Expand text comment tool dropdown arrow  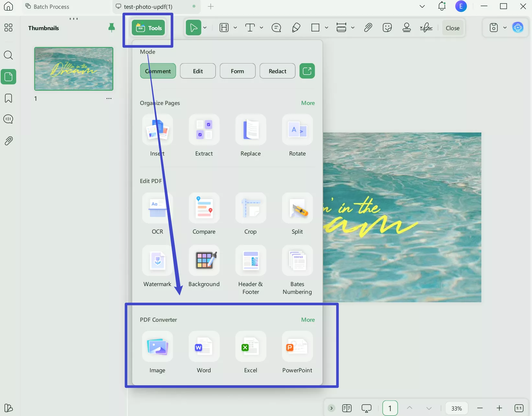261,28
